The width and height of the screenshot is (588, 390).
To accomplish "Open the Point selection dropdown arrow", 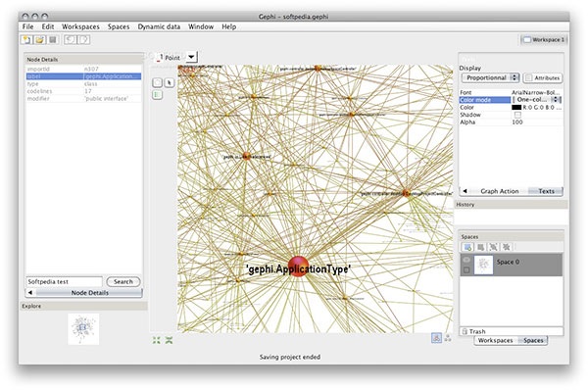I will (x=191, y=57).
